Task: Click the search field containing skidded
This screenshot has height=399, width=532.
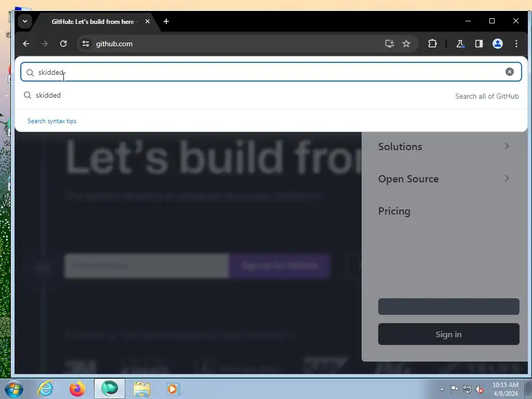Action: 271,72
